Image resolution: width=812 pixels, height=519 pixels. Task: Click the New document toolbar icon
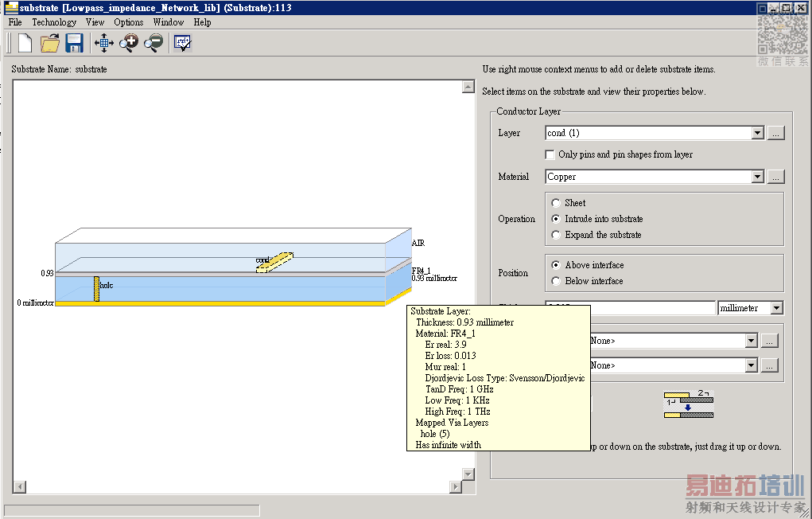pos(25,43)
